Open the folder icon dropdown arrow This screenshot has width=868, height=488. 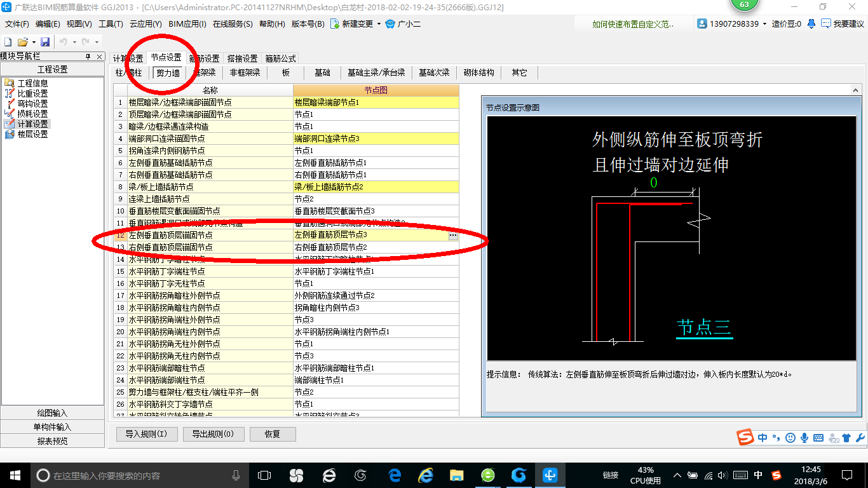point(33,42)
